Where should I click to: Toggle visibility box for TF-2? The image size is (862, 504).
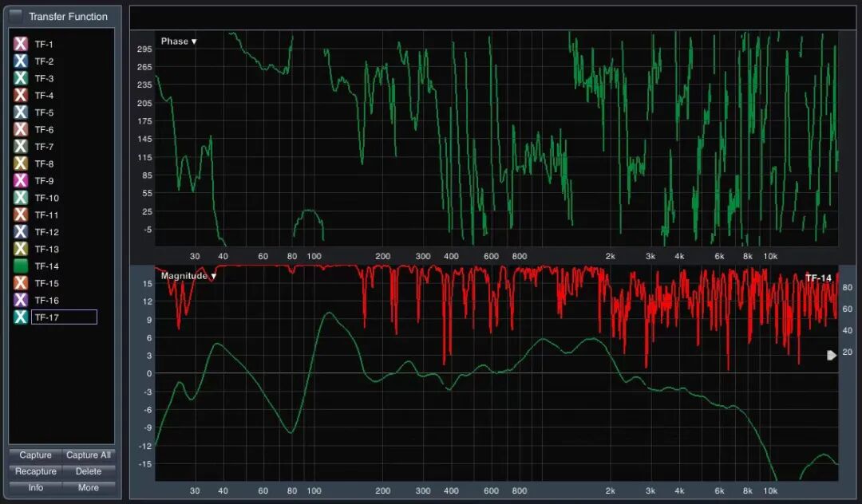coord(20,61)
